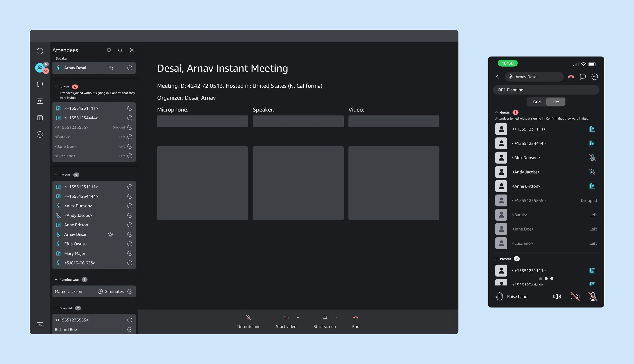This screenshot has height=364, width=634.
Task: Turn on closed captions CC icon
Action: pyautogui.click(x=40, y=101)
